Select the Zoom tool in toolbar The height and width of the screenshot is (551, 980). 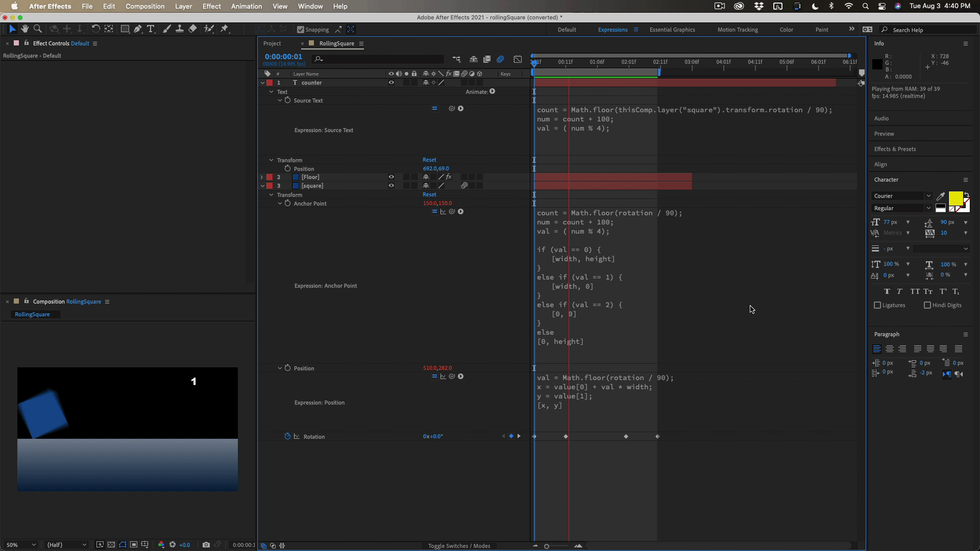[x=37, y=29]
